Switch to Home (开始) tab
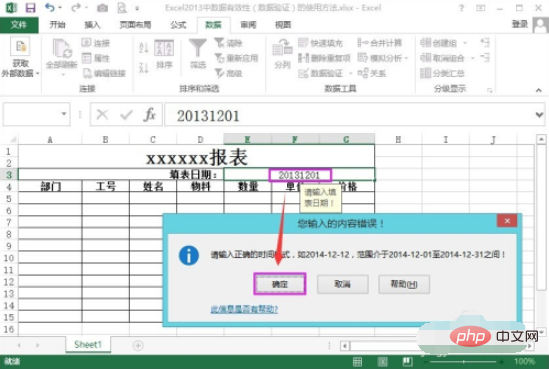Image resolution: width=549 pixels, height=369 pixels. 57,25
